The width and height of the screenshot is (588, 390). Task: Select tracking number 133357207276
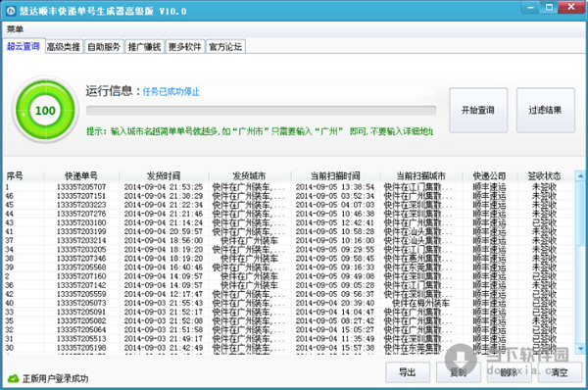point(81,214)
